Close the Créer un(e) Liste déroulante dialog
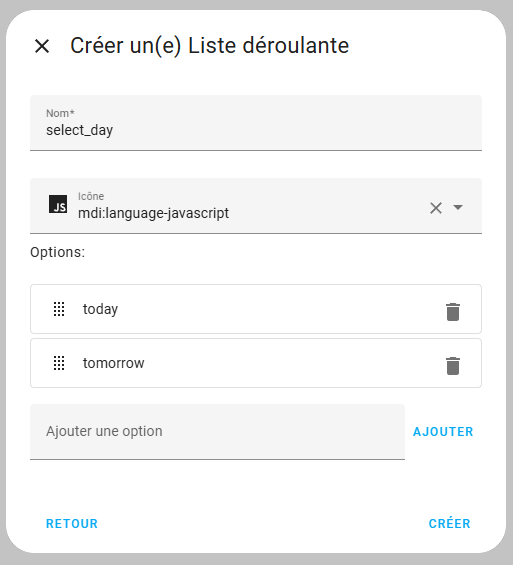The height and width of the screenshot is (565, 513). (42, 46)
